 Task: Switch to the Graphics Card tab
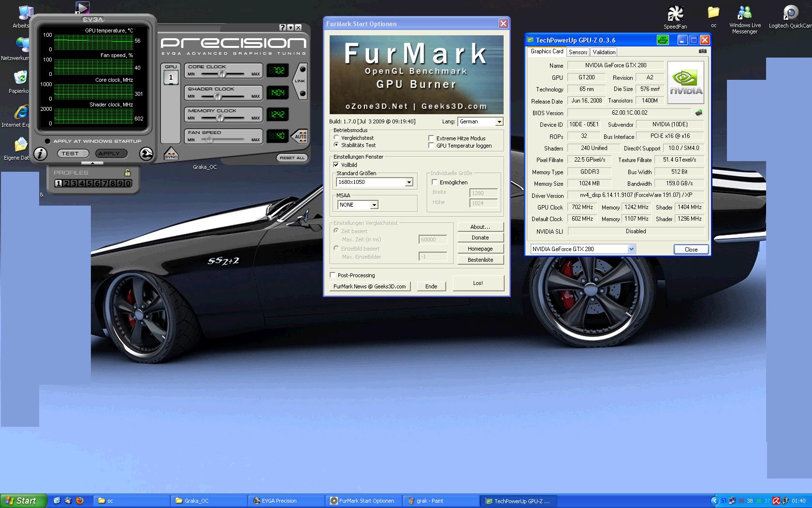547,51
